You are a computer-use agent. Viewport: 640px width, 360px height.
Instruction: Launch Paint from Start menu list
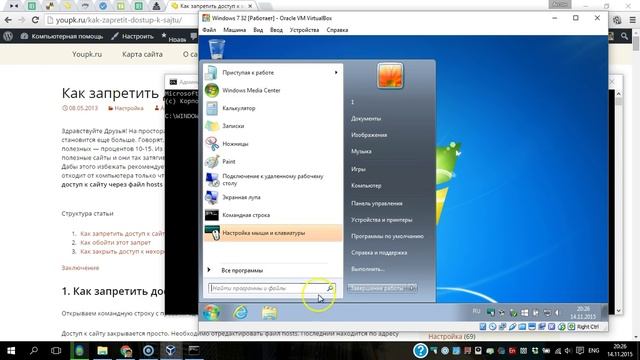[273, 162]
